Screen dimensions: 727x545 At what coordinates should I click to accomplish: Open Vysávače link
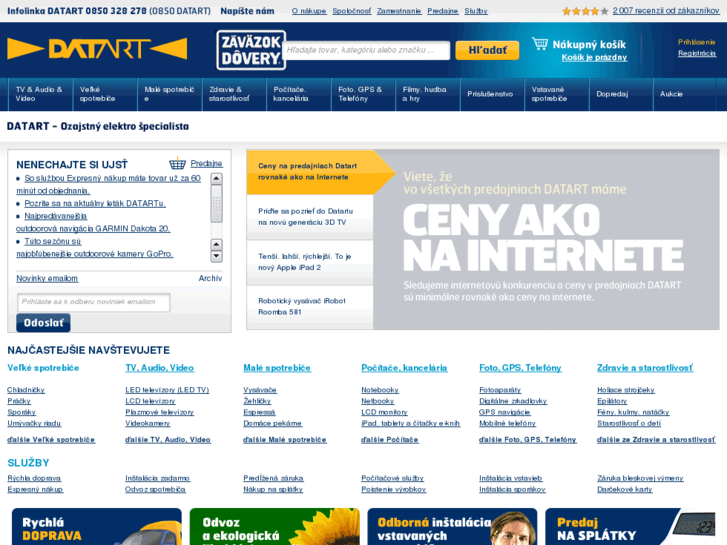[260, 390]
